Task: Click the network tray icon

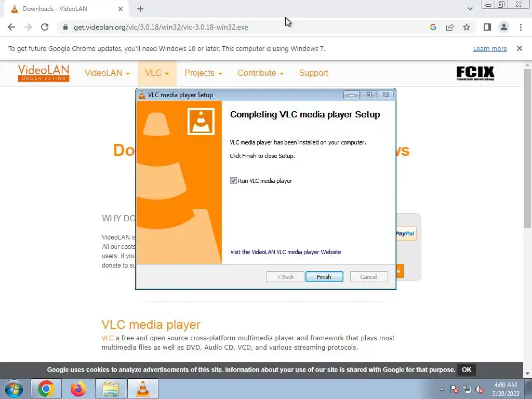Action: (x=467, y=389)
